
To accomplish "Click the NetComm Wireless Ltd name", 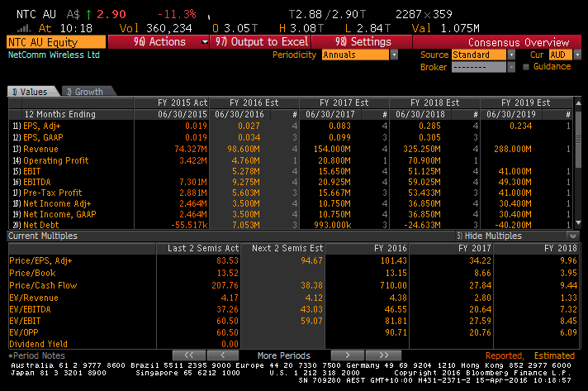I will [x=54, y=55].
